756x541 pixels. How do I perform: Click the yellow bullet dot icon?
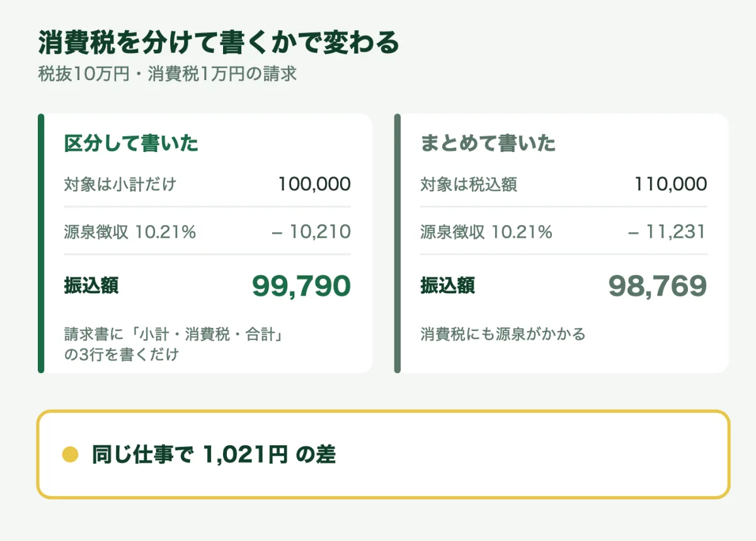(x=71, y=455)
